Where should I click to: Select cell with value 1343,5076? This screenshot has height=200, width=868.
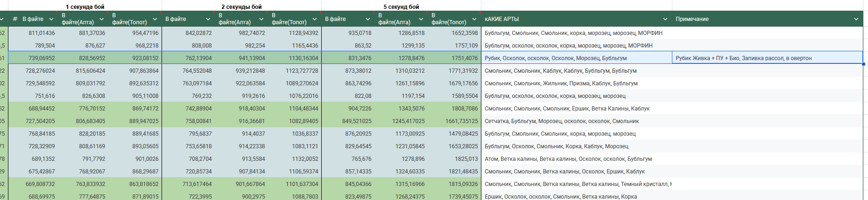(401, 109)
